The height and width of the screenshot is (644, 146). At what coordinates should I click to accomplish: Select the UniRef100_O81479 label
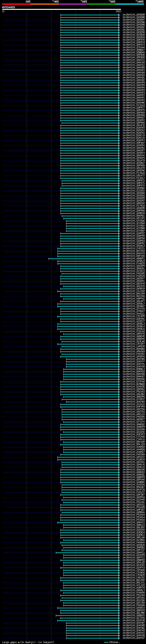134,161
